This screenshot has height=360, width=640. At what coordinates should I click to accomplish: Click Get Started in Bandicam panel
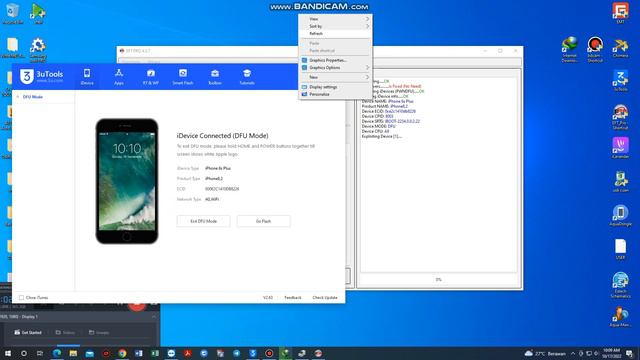(28, 333)
